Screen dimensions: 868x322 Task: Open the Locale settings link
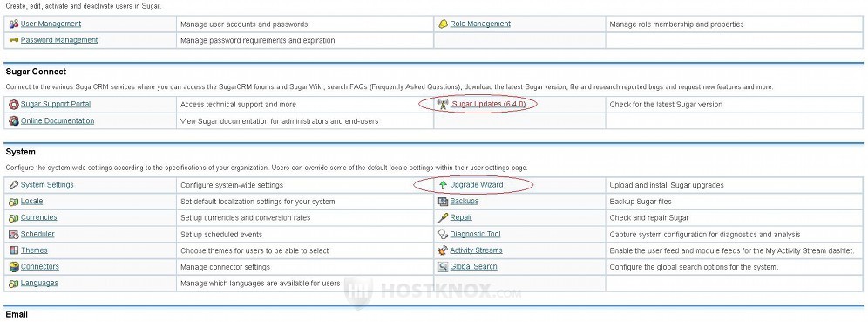(x=31, y=202)
